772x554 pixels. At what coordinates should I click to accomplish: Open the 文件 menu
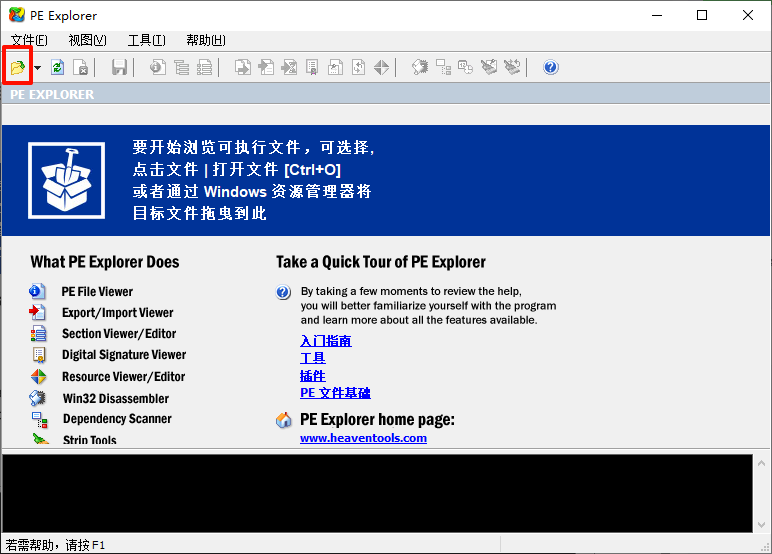28,40
